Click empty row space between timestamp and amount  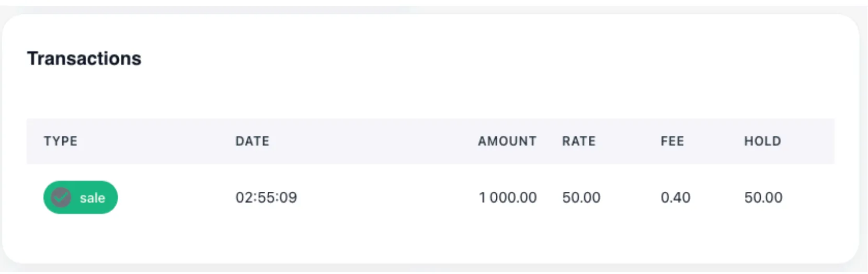pos(387,198)
